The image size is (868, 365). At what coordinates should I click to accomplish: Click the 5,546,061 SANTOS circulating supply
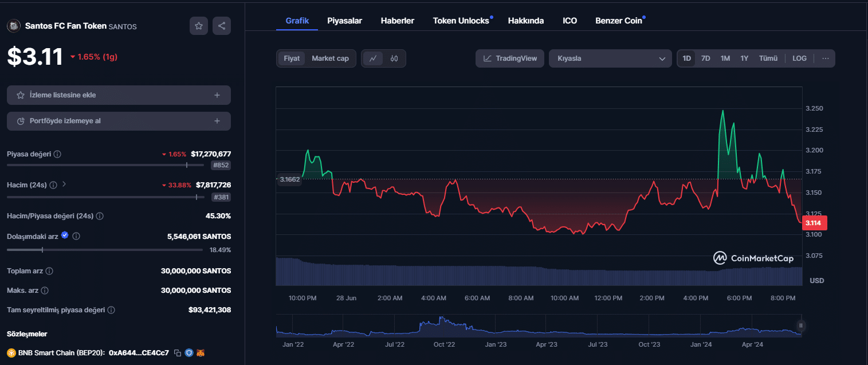click(x=199, y=236)
